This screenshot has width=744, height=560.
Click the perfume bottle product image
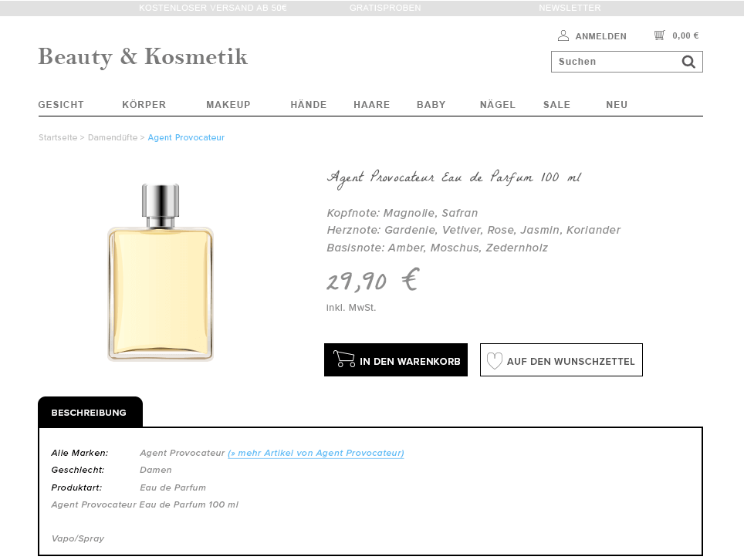161,270
